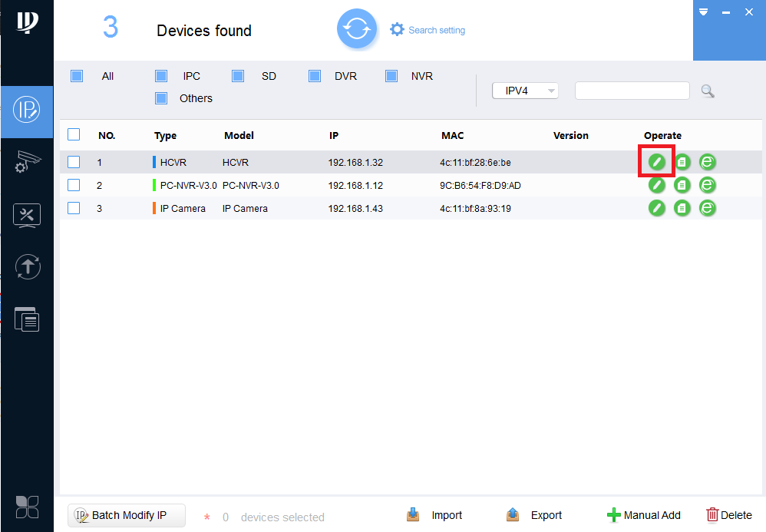The width and height of the screenshot is (766, 532).
Task: Click the four-squares icon at sidebar bottom
Action: click(27, 507)
